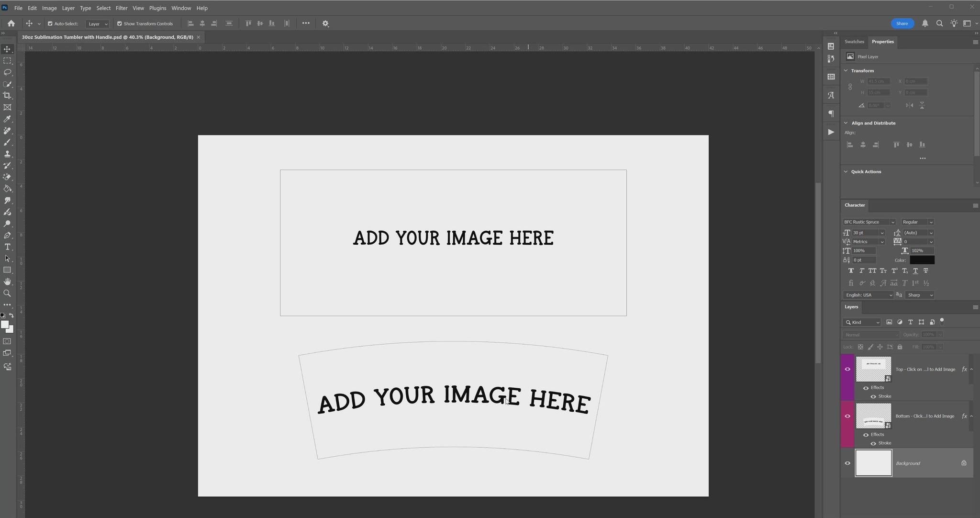
Task: Select the Hand tool
Action: pyautogui.click(x=7, y=282)
